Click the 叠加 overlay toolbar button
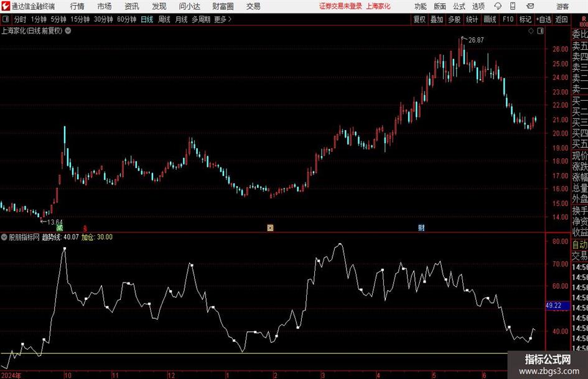Viewport: 588px width, 379px height. [x=437, y=19]
